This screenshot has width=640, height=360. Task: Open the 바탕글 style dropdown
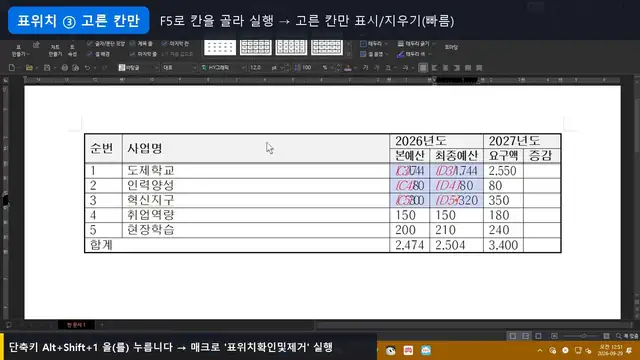coord(138,68)
